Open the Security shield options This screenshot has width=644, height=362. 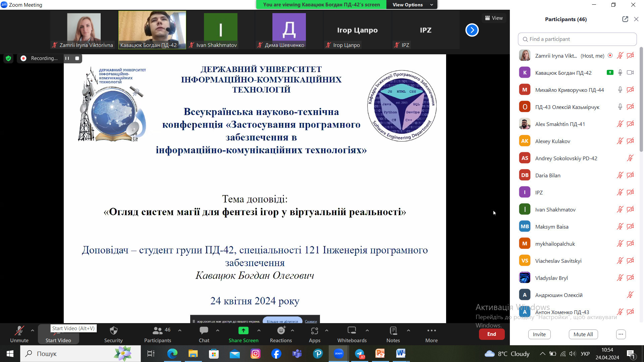pyautogui.click(x=113, y=334)
